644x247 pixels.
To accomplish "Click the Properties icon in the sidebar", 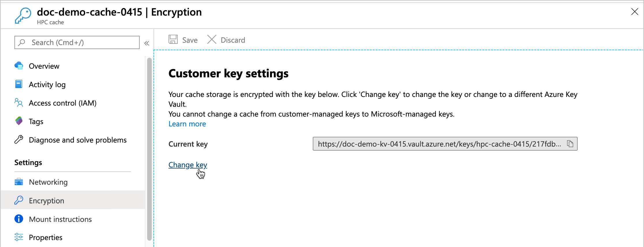I will click(x=18, y=237).
